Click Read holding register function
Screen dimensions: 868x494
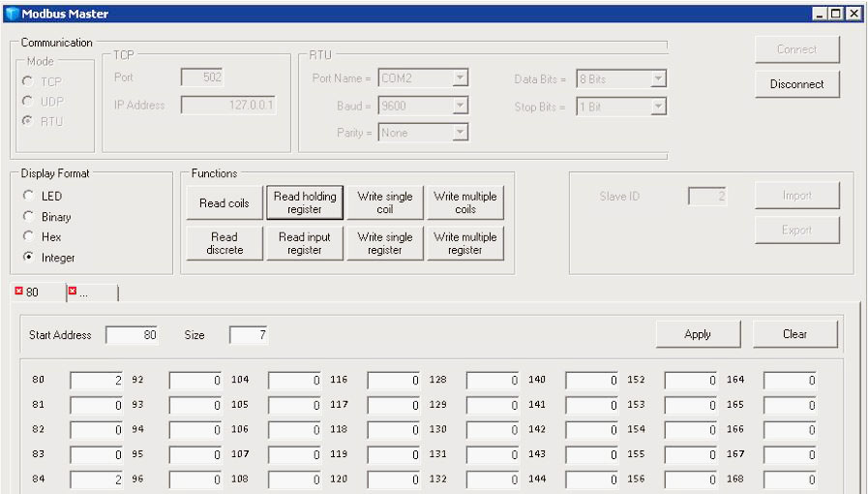point(305,202)
